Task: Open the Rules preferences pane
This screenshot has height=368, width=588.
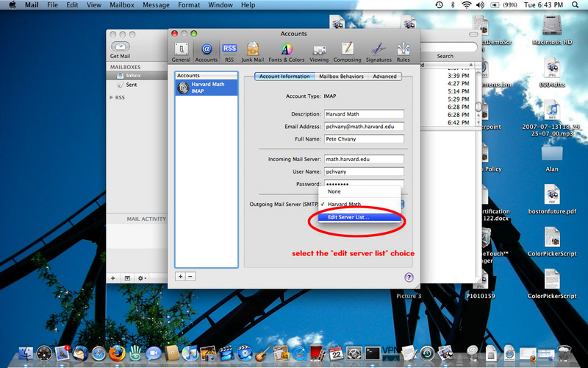Action: [x=404, y=50]
